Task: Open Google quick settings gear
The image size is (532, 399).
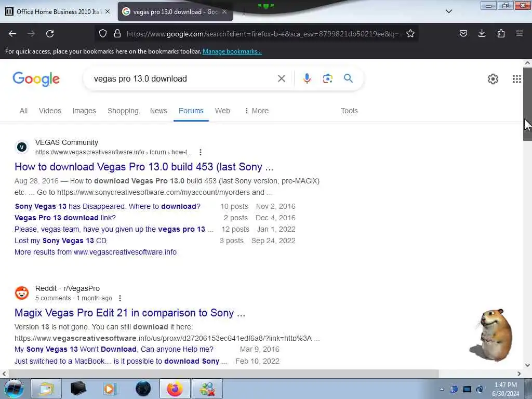Action: 493,79
